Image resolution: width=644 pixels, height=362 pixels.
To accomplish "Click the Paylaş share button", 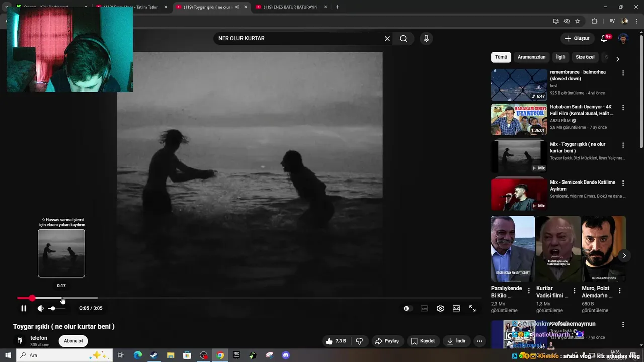I will point(387,341).
